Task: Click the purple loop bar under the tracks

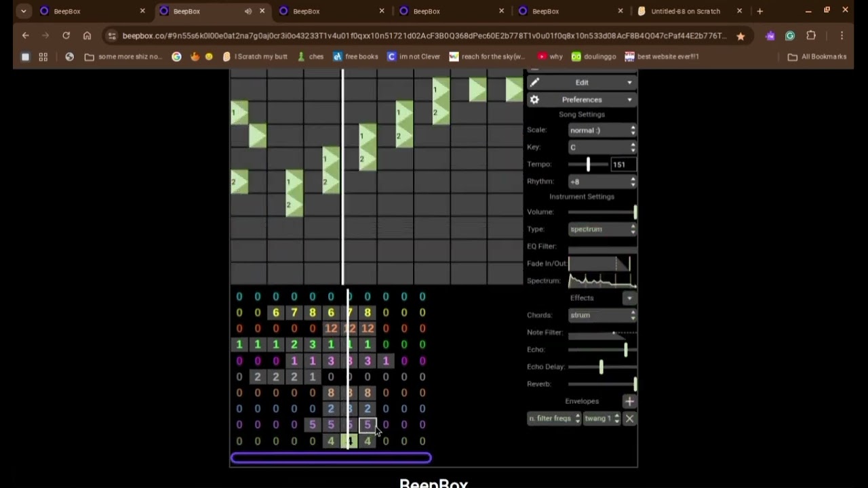Action: pyautogui.click(x=331, y=458)
